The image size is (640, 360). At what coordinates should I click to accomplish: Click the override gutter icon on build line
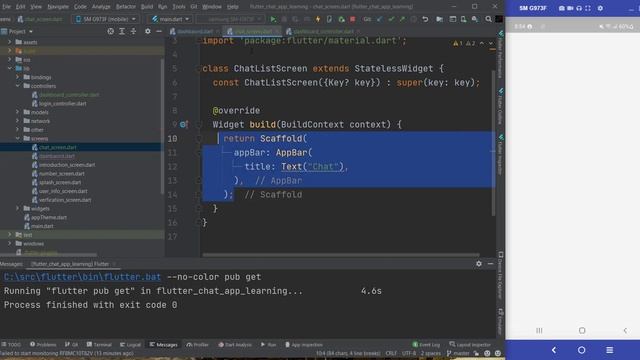click(184, 124)
